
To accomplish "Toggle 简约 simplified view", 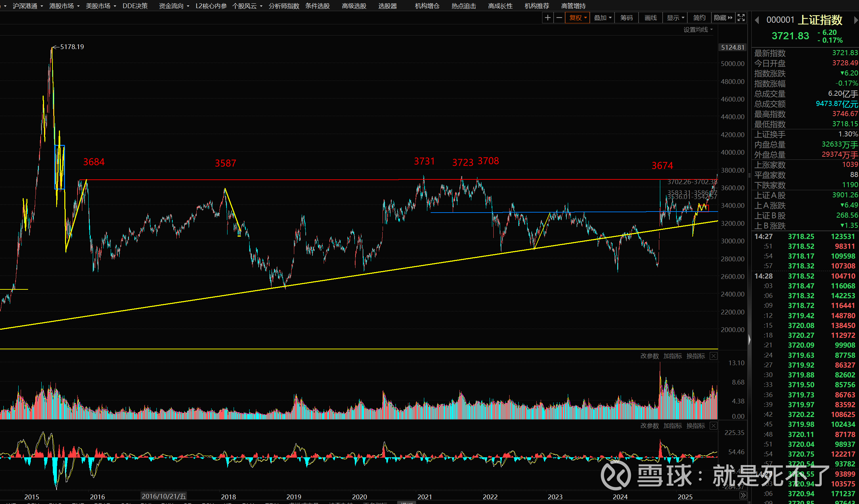I will pos(700,18).
